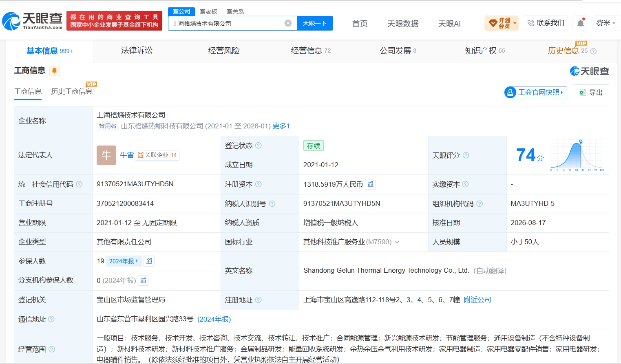This screenshot has width=621, height=364.
Task: Open legal representative 牛雷 link
Action: coord(127,155)
